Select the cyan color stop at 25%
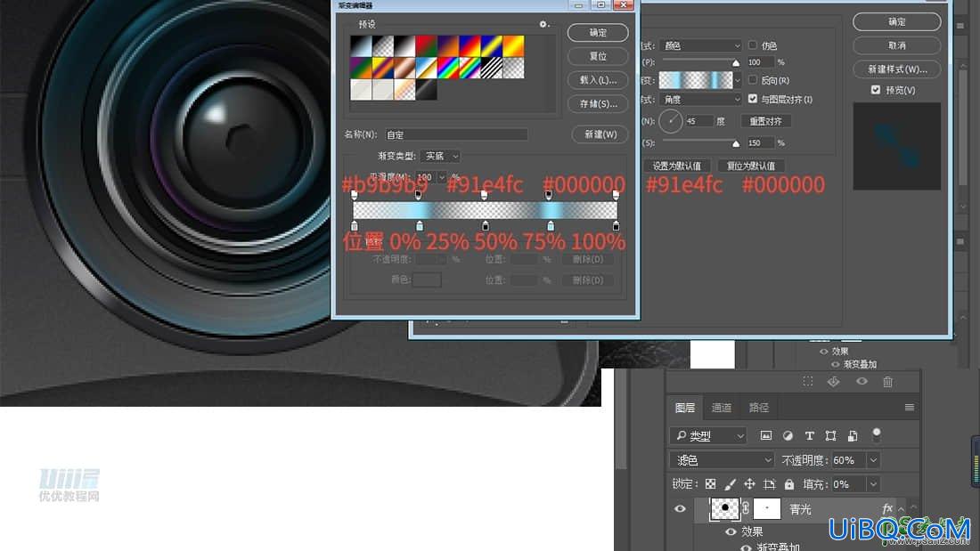This screenshot has height=551, width=980. click(x=420, y=225)
